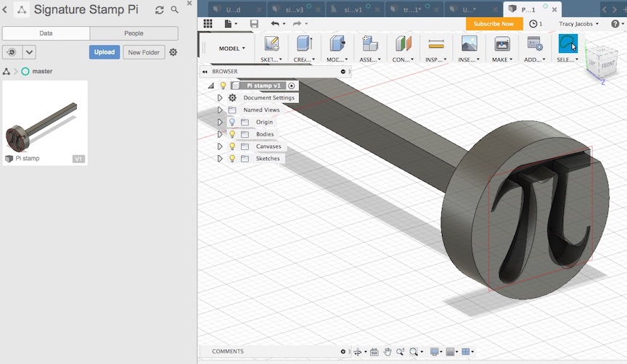Switch to the People tab
This screenshot has width=627, height=364.
134,33
